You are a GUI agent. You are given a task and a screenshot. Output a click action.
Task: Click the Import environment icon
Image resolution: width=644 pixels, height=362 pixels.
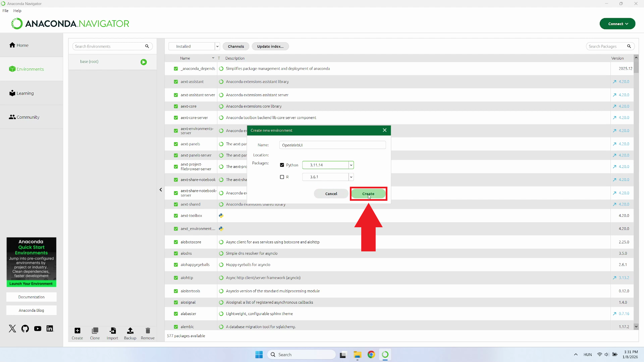[112, 331]
